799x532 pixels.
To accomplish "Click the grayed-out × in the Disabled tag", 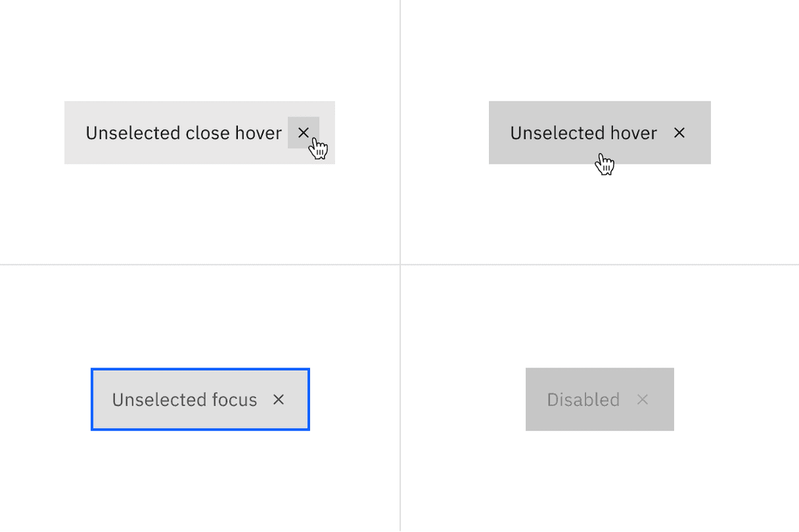I will (643, 400).
